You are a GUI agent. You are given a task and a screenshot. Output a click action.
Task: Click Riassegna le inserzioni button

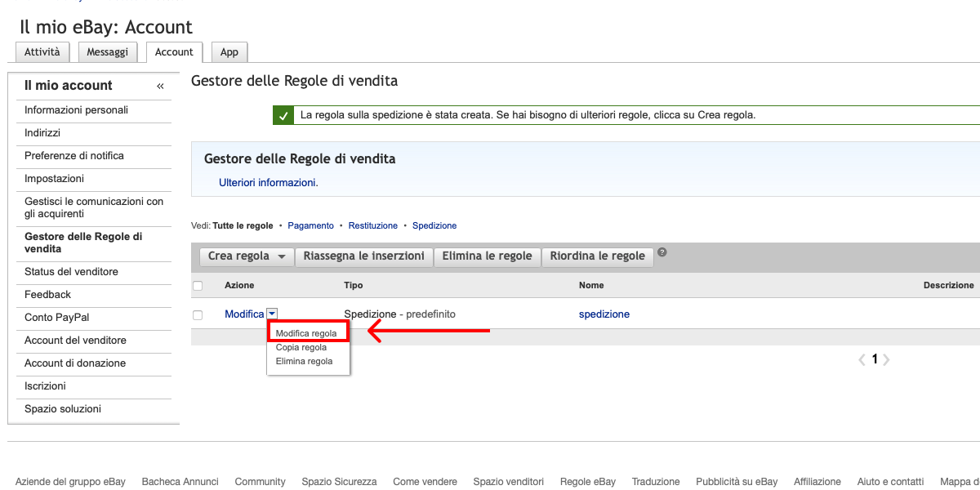[364, 256]
